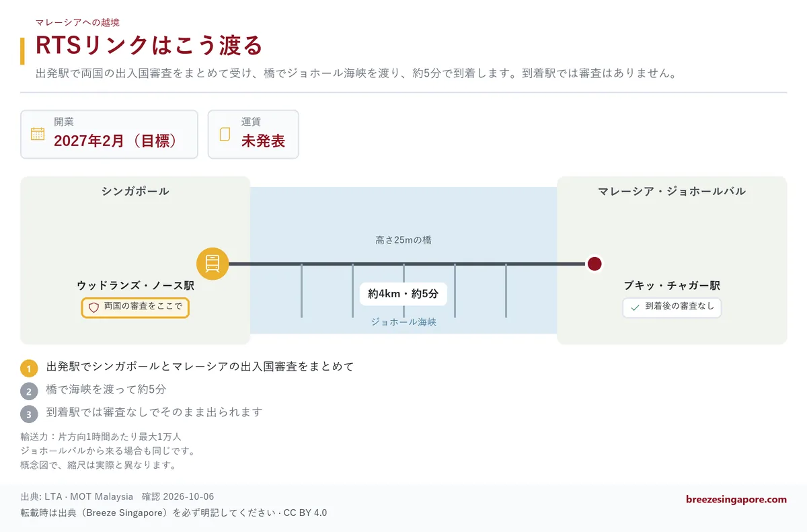This screenshot has height=532, width=807.
Task: Open the breezesingapore.com link
Action: pos(736,499)
